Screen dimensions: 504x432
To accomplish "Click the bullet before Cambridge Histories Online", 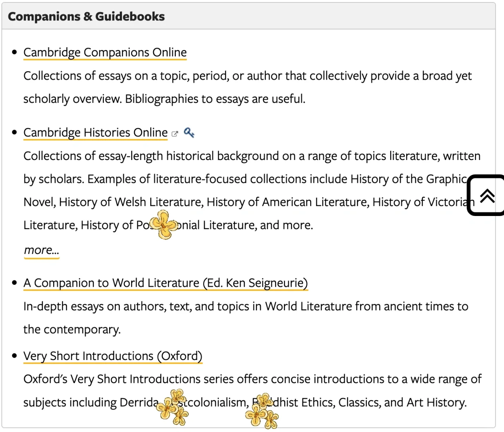I will (x=15, y=132).
